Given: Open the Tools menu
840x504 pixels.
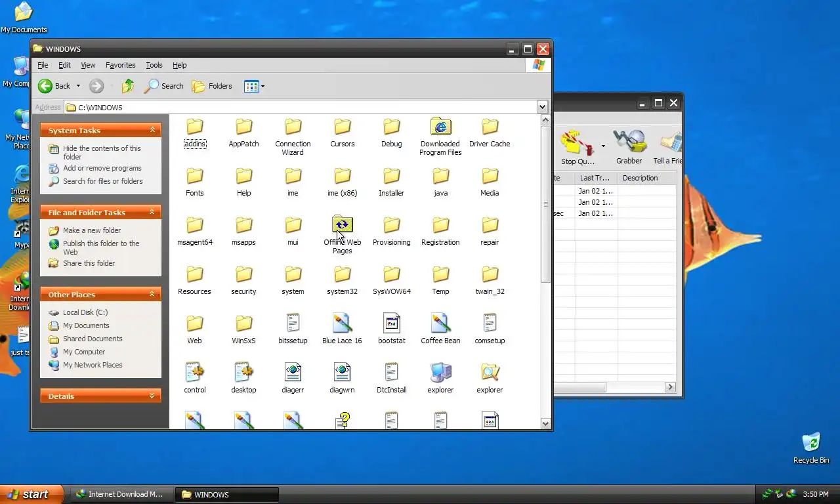Looking at the screenshot, I should point(154,65).
